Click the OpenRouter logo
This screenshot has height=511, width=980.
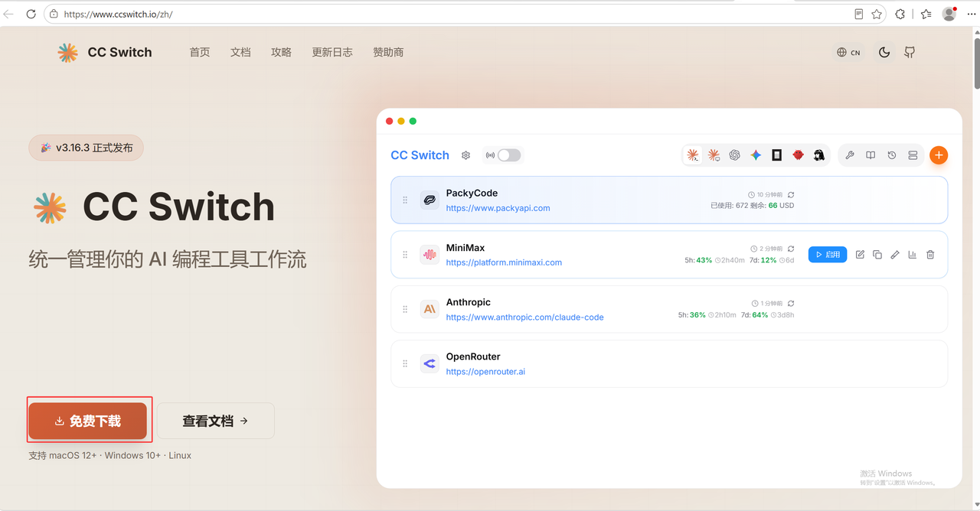[x=430, y=363]
